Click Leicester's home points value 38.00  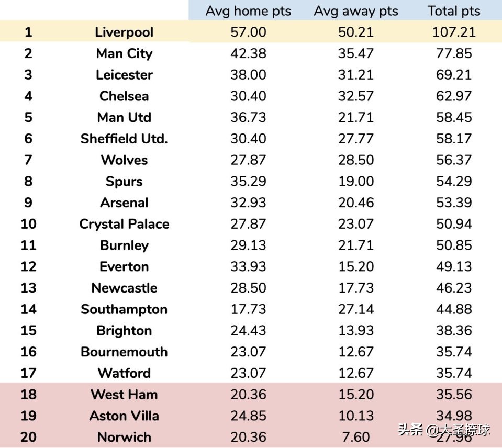click(x=248, y=75)
